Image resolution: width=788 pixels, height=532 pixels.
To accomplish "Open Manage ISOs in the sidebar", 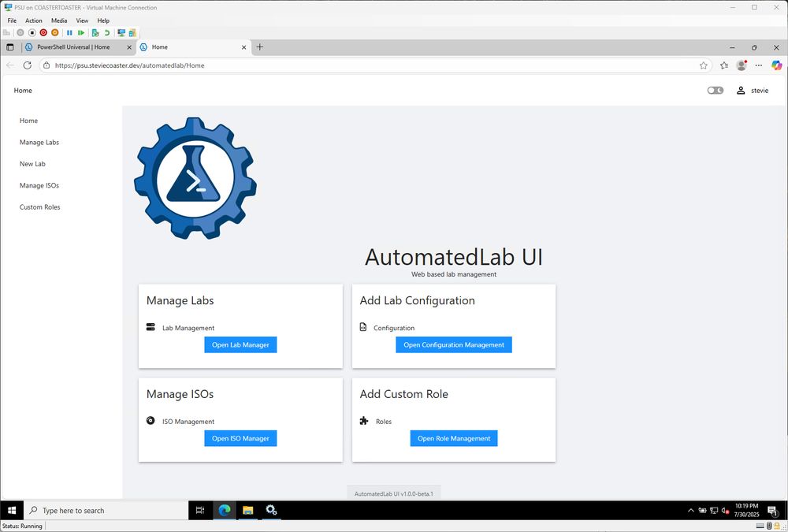I will [x=39, y=185].
